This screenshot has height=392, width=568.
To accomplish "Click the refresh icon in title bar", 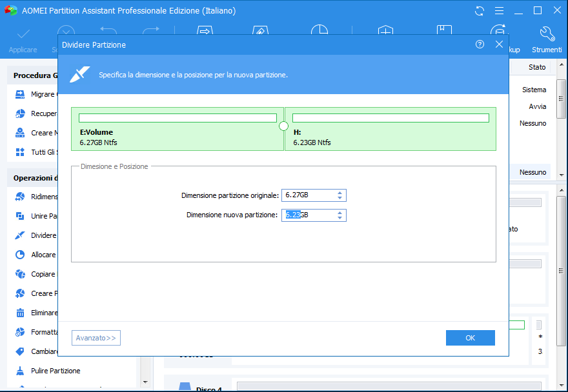I will pos(480,11).
